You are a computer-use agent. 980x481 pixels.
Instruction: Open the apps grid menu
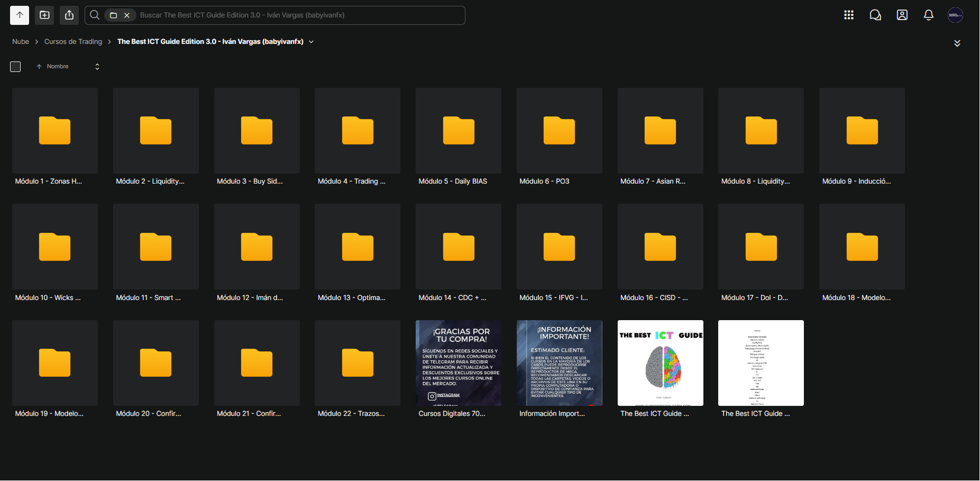(x=849, y=15)
